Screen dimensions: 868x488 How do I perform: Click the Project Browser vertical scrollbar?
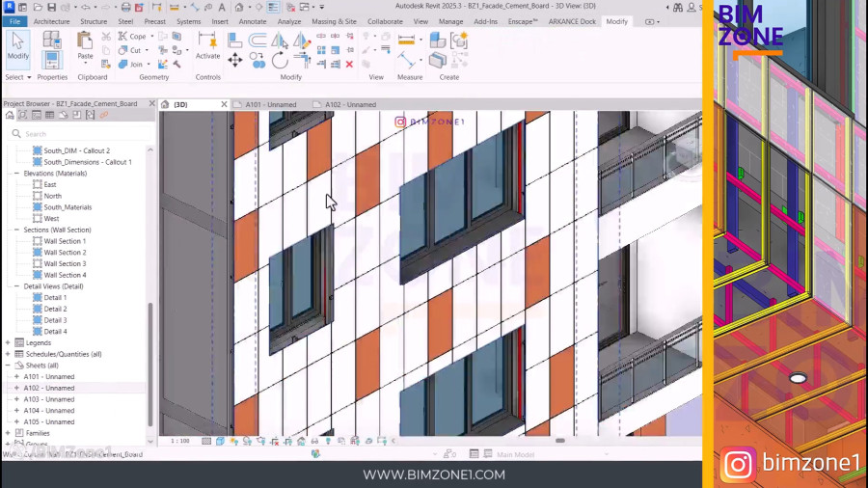150,364
